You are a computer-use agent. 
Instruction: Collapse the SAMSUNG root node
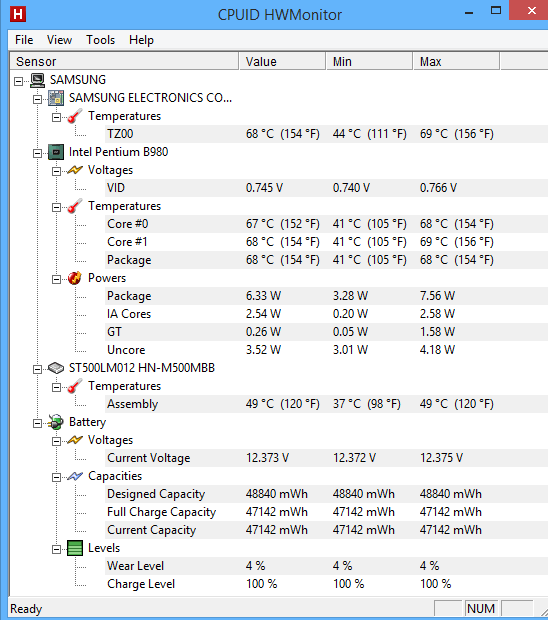pos(18,81)
